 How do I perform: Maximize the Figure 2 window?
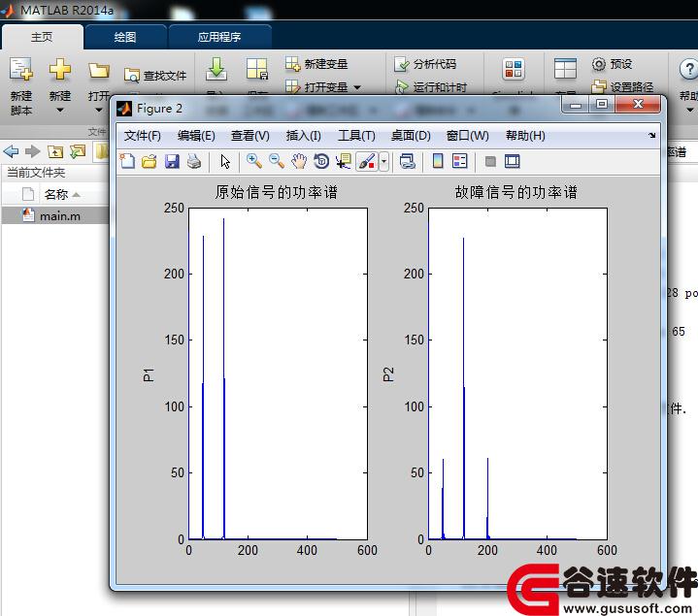601,105
